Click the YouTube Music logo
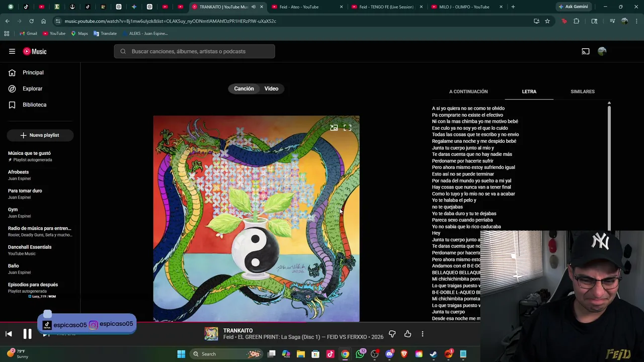Viewport: 644px width, 362px height. click(x=35, y=51)
